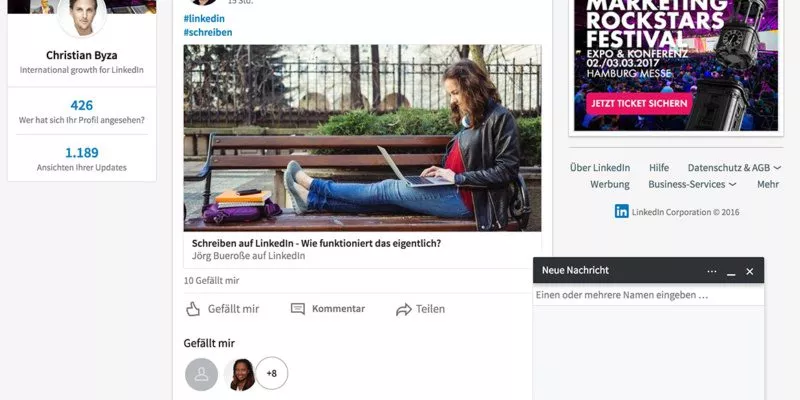The width and height of the screenshot is (800, 400).
Task: Click the Kommentar speech bubble icon
Action: point(297,309)
